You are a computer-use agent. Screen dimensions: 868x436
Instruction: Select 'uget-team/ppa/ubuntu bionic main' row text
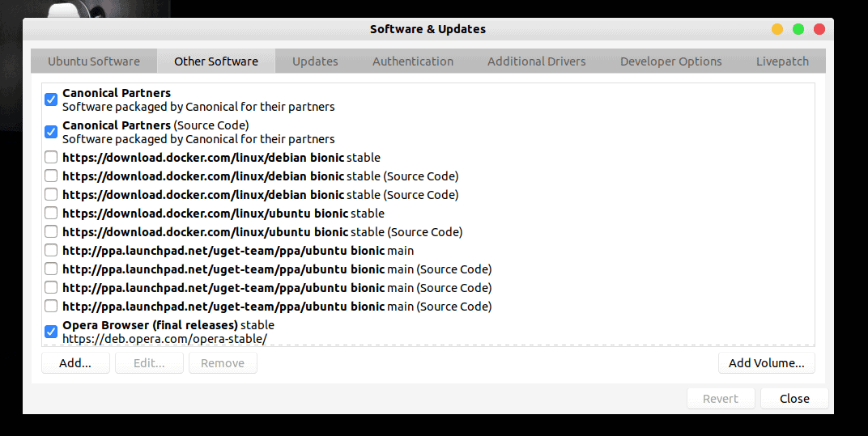click(x=238, y=251)
